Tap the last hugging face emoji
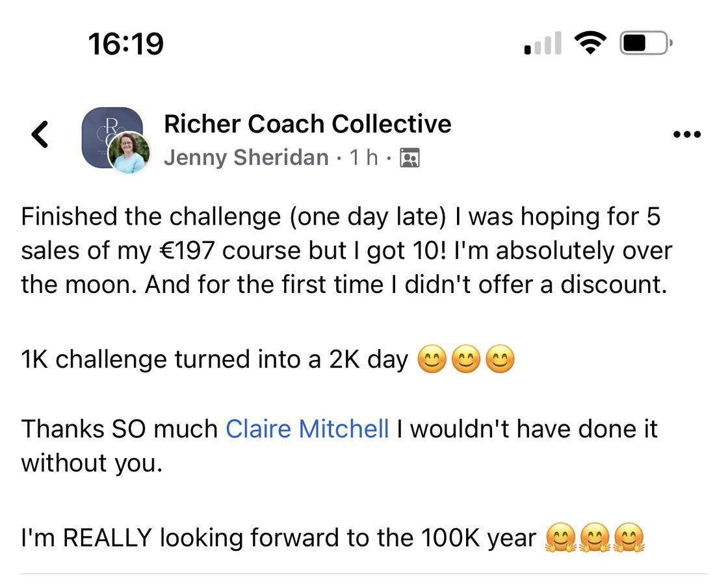This screenshot has height=586, width=728. click(629, 538)
